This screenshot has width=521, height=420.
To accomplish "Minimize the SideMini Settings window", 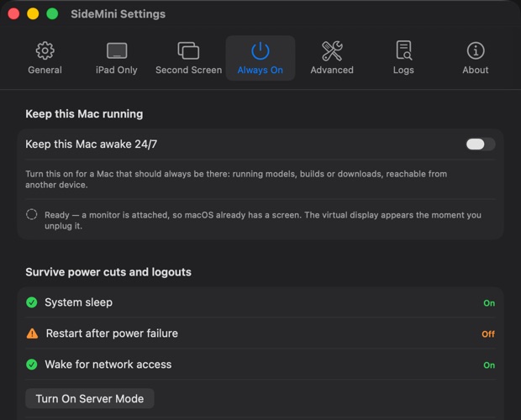I will 33,14.
